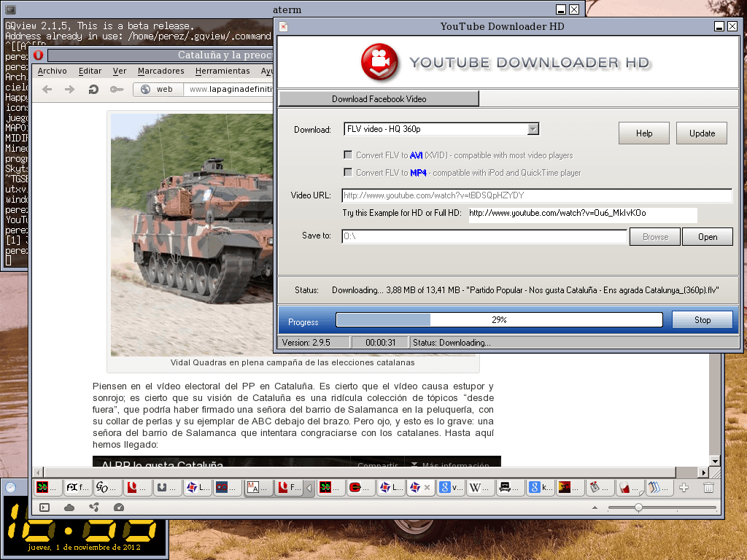Click the small document icon in YouTube Downloader titlebar

click(x=284, y=27)
